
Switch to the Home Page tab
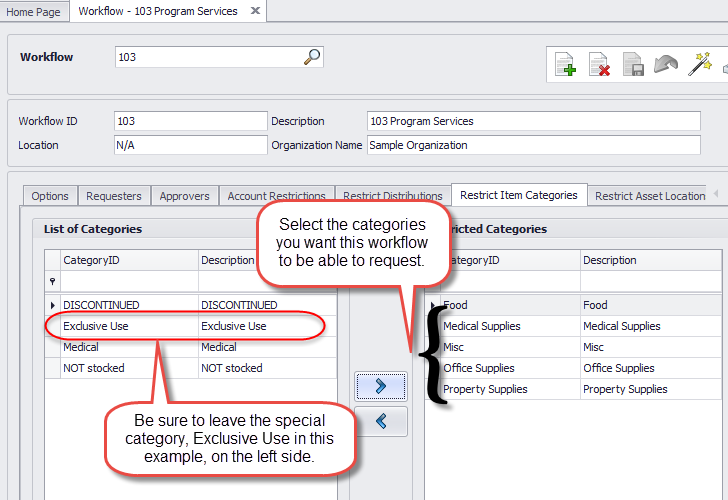34,12
